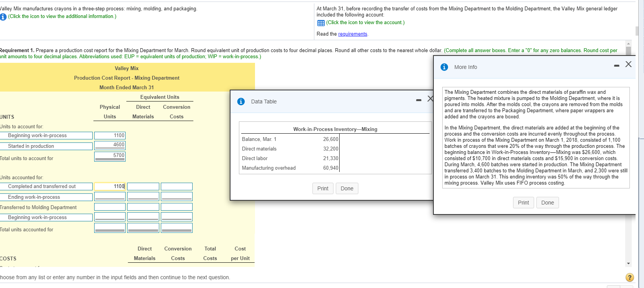The image size is (644, 288).
Task: Click Transferred to Molding Department direct materials field
Action: (x=143, y=207)
